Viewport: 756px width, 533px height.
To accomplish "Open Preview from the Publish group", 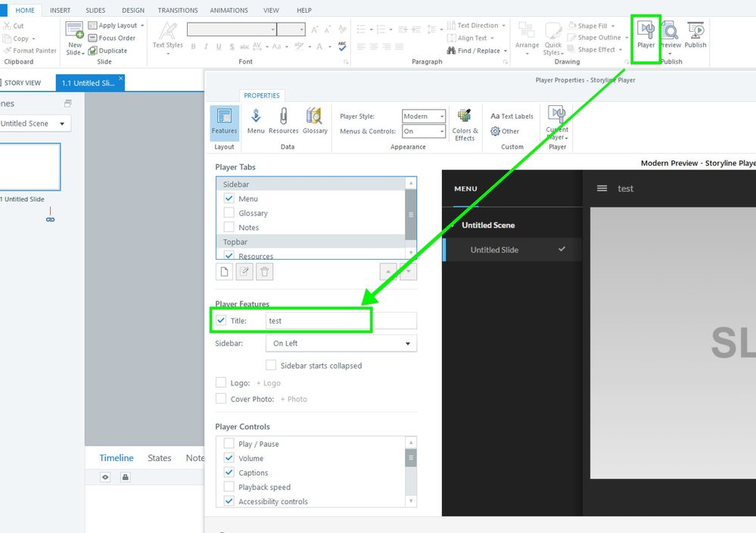I will click(670, 34).
